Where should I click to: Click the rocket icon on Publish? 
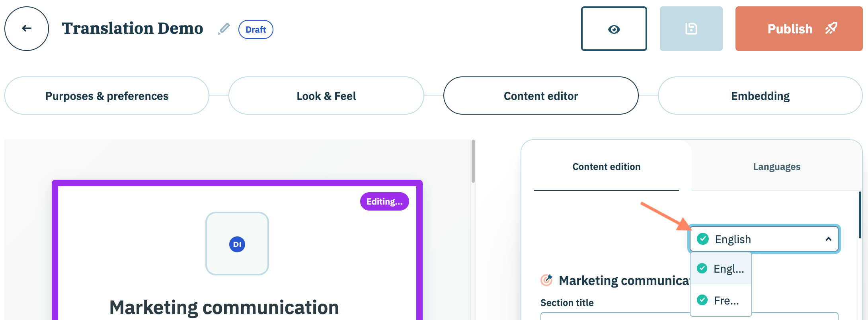point(831,29)
